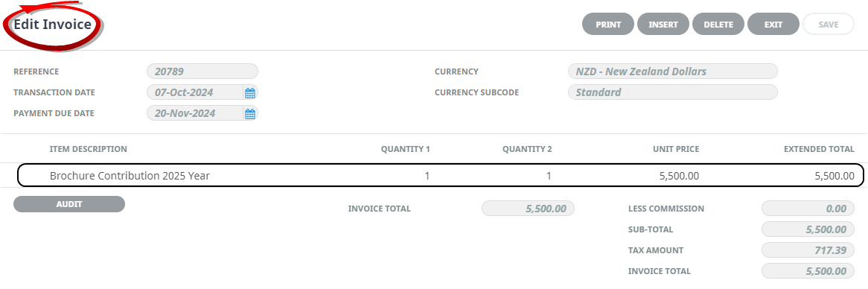Click the Reference field showing 20789

(x=202, y=72)
